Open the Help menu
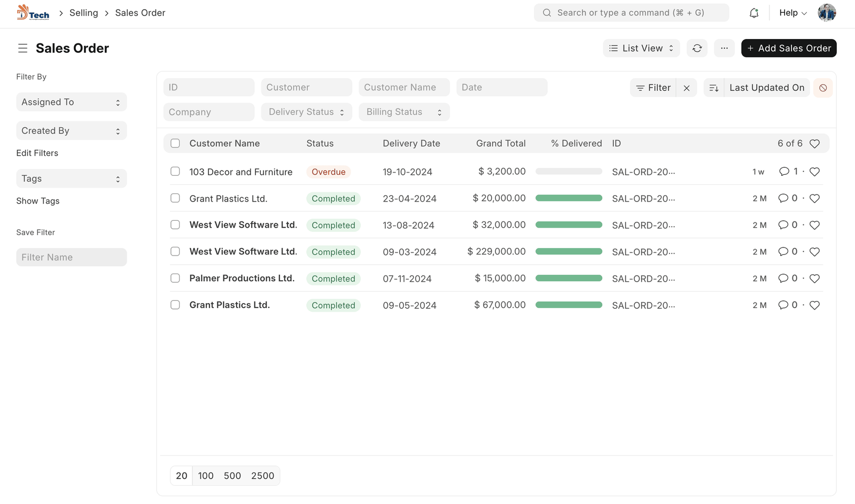The width and height of the screenshot is (855, 504). click(x=792, y=13)
